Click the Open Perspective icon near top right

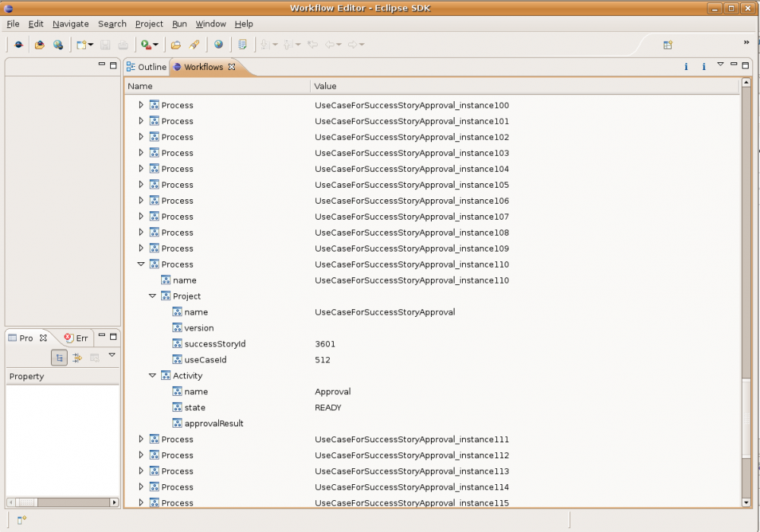click(x=667, y=45)
